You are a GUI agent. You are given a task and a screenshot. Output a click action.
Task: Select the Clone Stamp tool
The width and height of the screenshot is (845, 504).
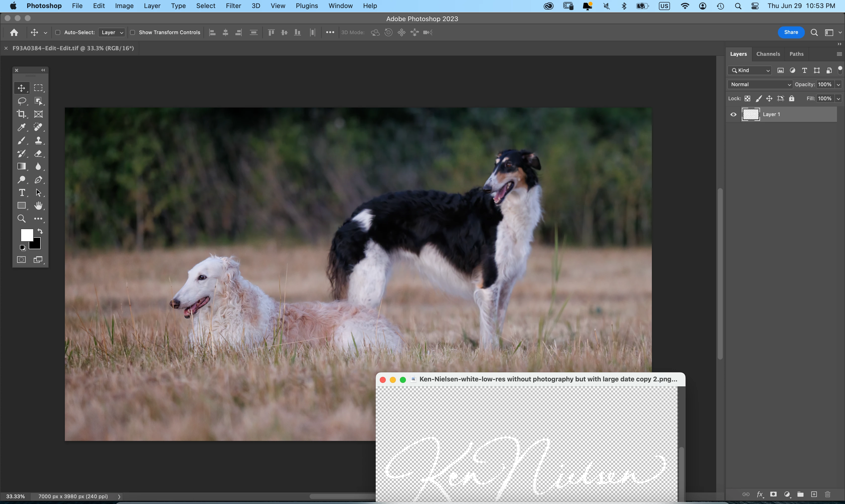(x=38, y=141)
